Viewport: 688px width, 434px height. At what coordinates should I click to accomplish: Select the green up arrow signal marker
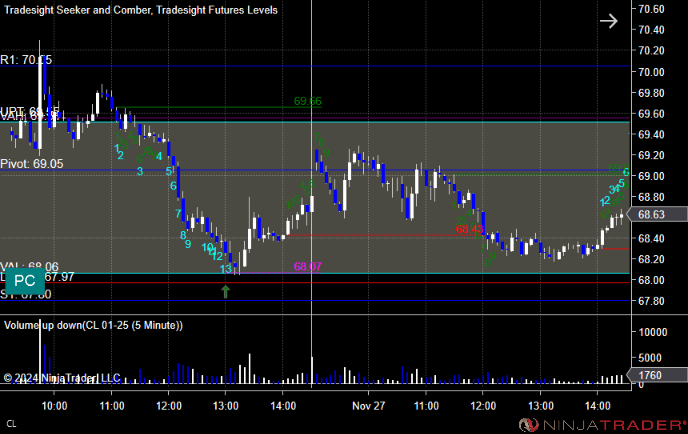click(x=226, y=291)
